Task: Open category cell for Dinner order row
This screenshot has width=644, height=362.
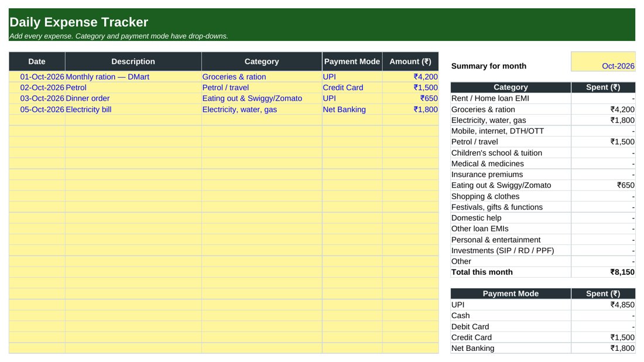Action: (x=262, y=98)
